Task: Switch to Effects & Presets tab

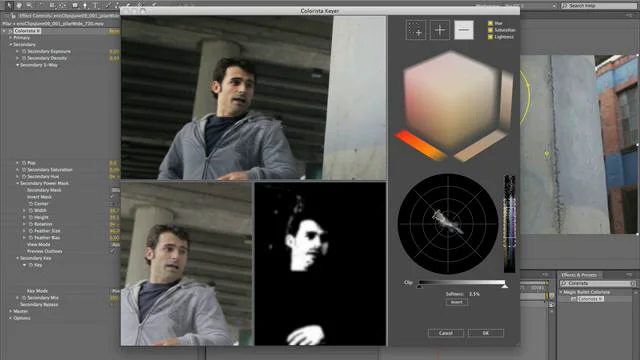Action: 579,275
